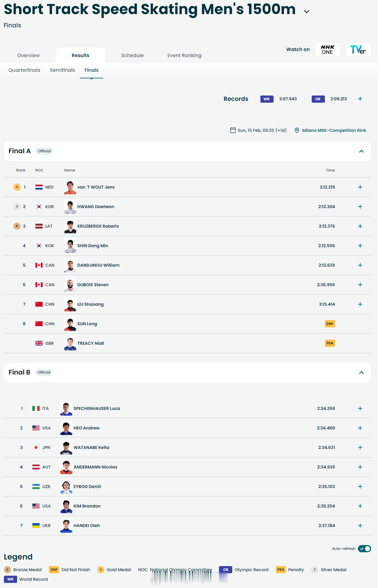Click the PEN badge for TREACY Niall
Viewport: 378px width, 588px height.
coord(330,343)
